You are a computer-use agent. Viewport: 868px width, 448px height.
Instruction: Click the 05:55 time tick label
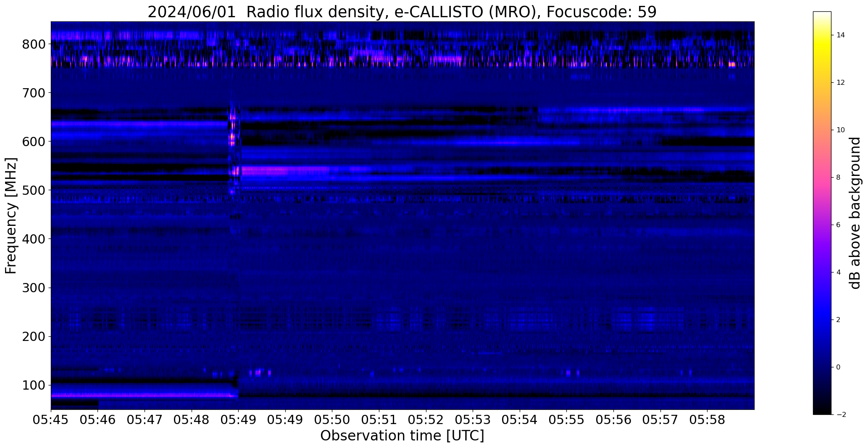pos(567,420)
